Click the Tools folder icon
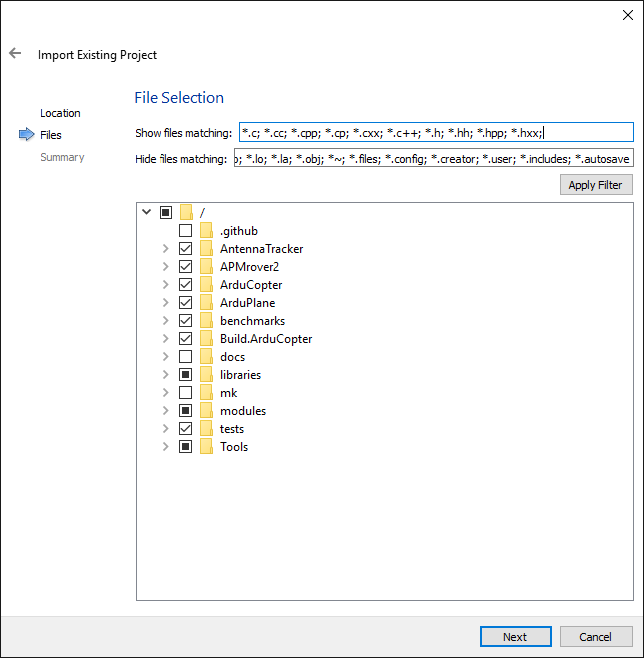Screen dimensions: 644x658 coord(207,447)
